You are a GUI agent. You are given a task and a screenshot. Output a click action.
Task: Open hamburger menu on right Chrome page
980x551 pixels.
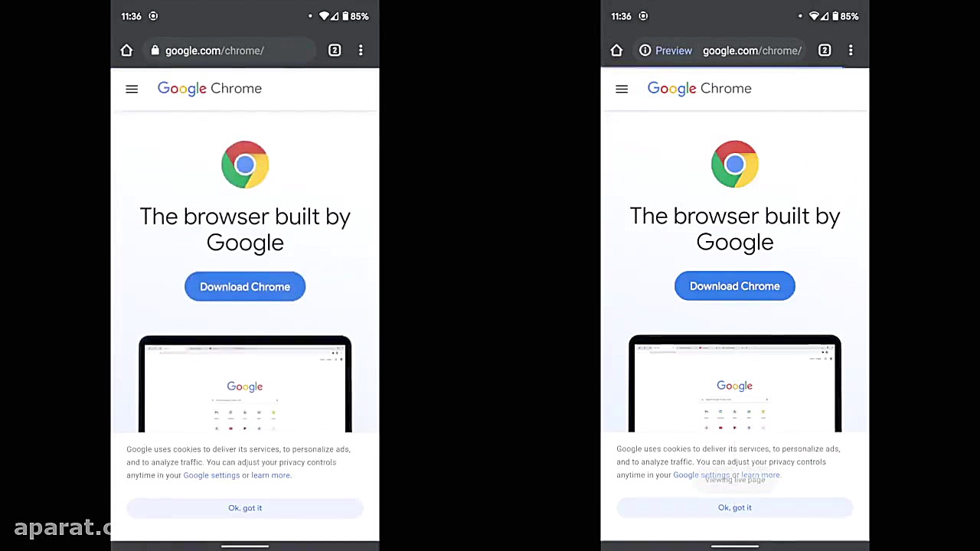(622, 89)
